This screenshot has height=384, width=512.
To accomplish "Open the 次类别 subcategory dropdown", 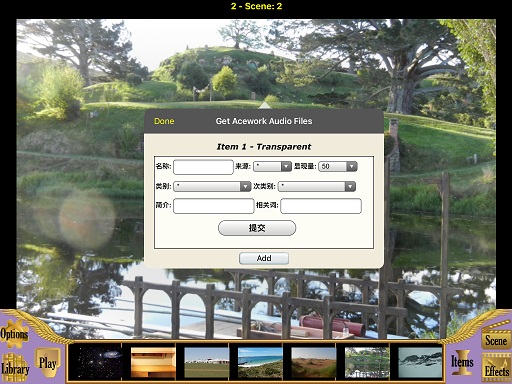I will click(x=317, y=186).
